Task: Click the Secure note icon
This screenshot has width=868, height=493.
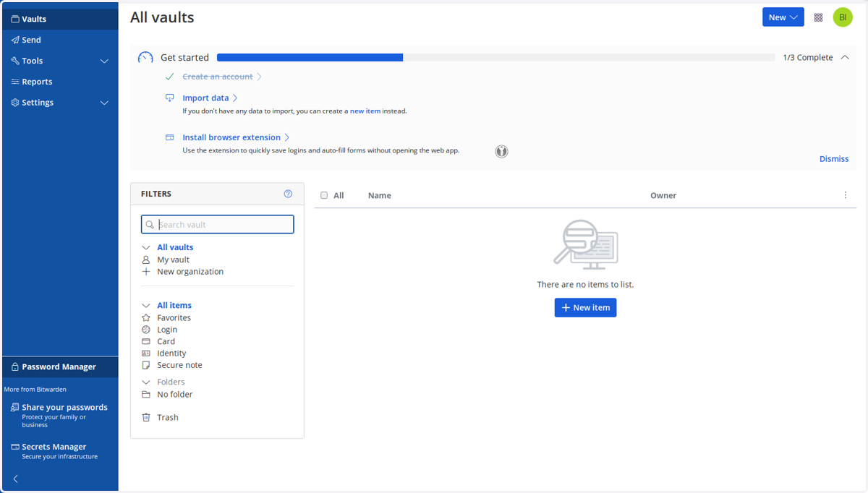Action: [x=146, y=365]
